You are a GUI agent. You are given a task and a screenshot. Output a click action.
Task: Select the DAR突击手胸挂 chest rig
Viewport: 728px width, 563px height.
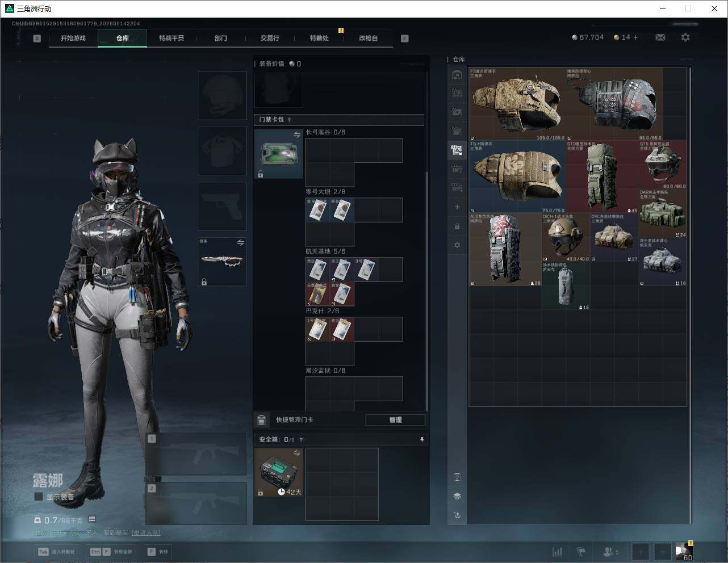663,213
